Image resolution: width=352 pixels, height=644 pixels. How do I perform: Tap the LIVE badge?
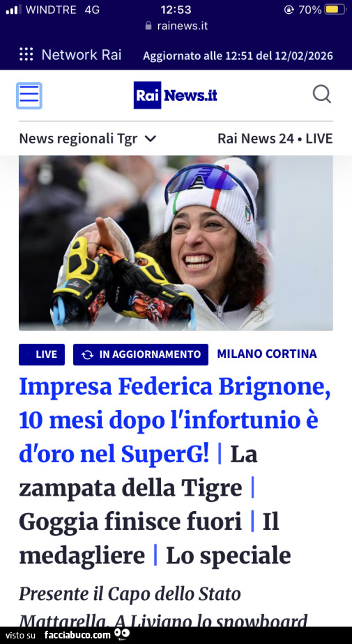(42, 354)
